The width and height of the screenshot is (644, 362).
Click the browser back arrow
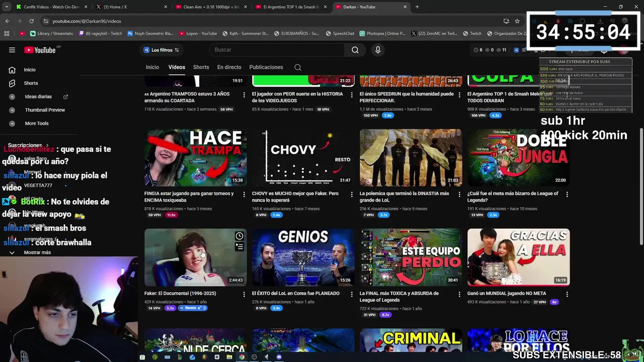(x=7, y=21)
